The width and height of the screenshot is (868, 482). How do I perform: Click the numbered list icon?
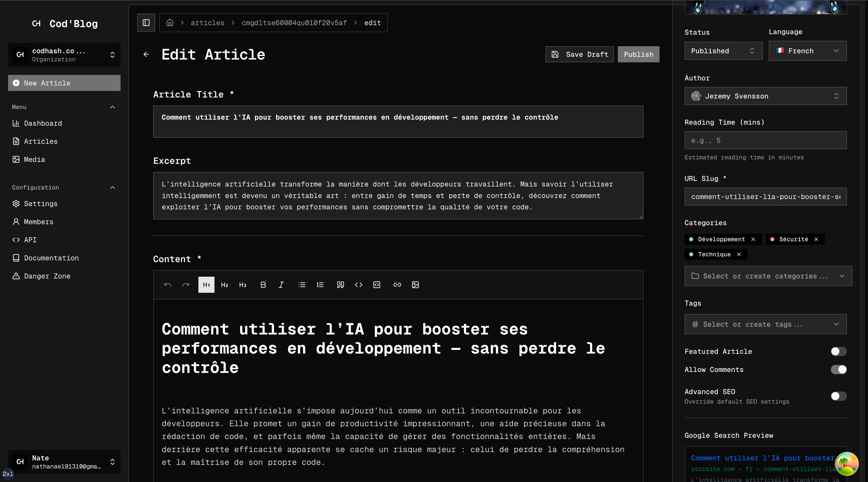[x=320, y=285]
